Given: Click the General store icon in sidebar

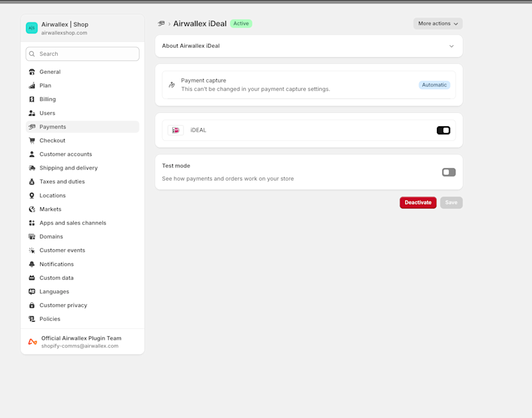Looking at the screenshot, I should click(32, 72).
